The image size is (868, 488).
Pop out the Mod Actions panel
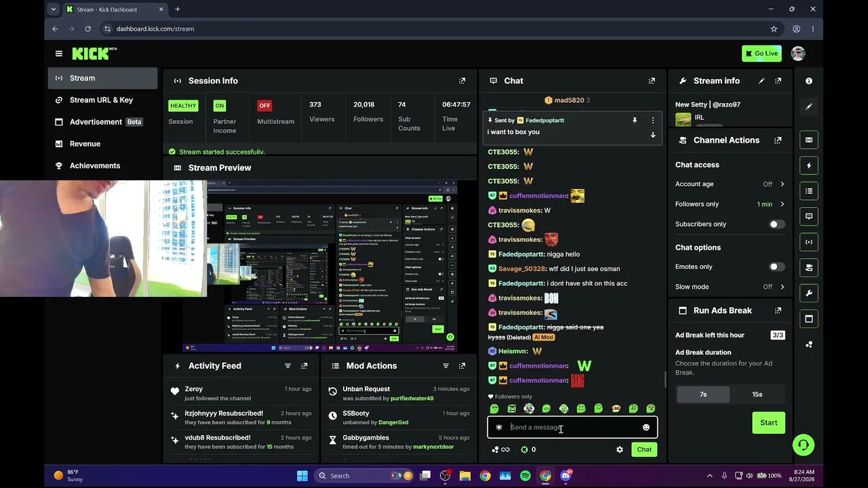tap(462, 366)
